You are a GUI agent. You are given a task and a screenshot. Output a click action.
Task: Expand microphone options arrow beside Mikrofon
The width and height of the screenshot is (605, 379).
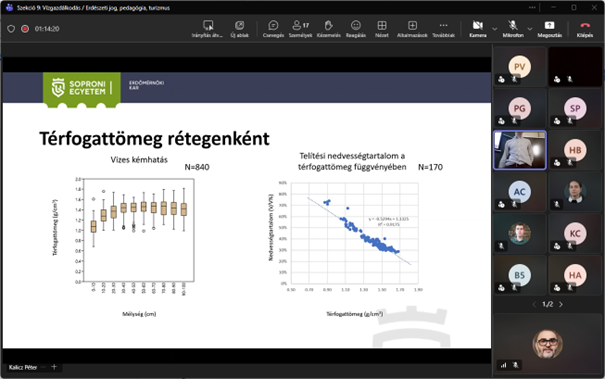[x=530, y=29]
